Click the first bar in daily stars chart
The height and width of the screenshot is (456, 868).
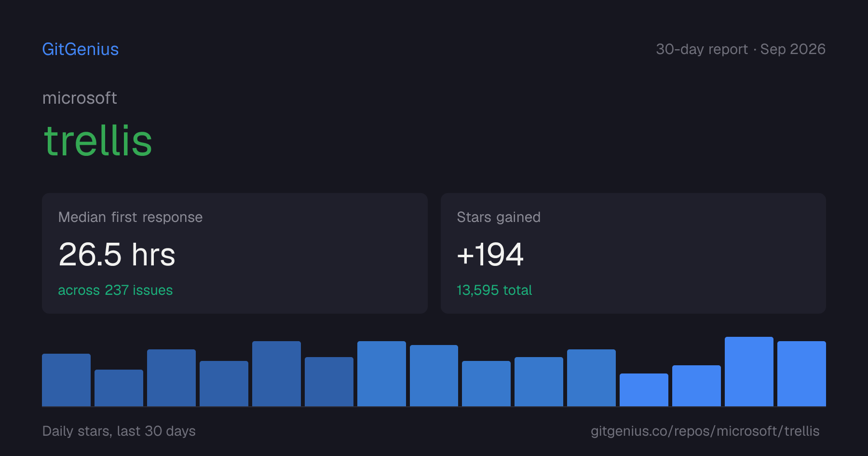tap(66, 380)
